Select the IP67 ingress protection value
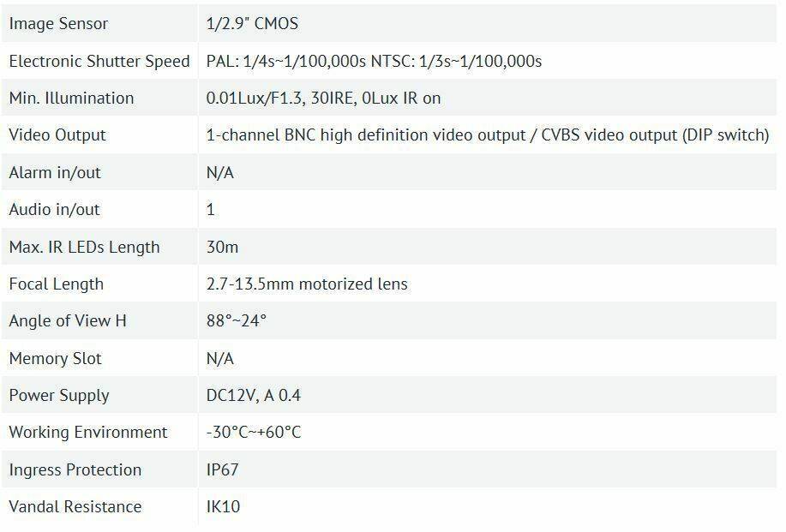Viewport: 786px width, 532px height. click(223, 469)
